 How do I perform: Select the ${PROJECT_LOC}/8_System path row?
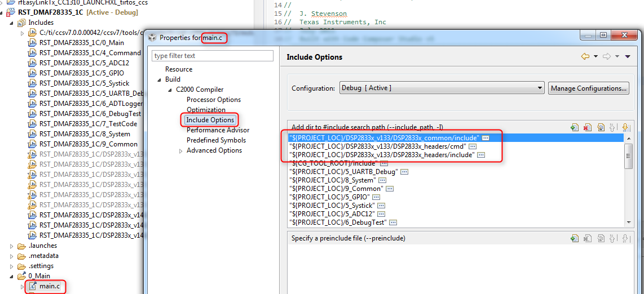point(456,180)
